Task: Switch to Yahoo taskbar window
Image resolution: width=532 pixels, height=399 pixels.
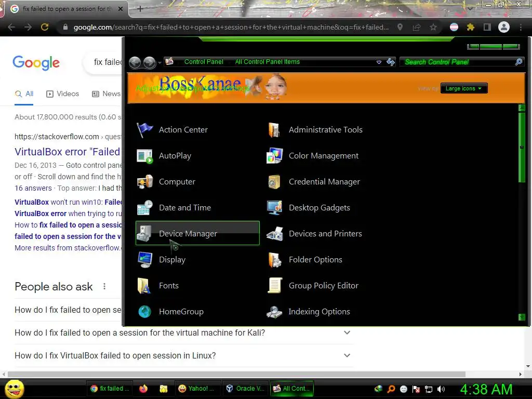Action: [198, 389]
